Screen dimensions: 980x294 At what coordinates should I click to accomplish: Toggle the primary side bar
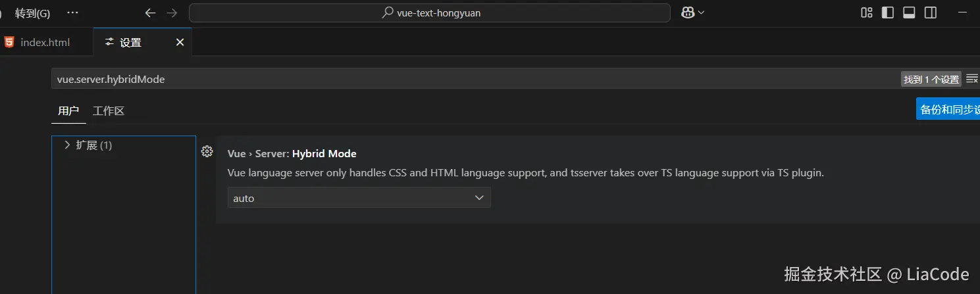[888, 12]
